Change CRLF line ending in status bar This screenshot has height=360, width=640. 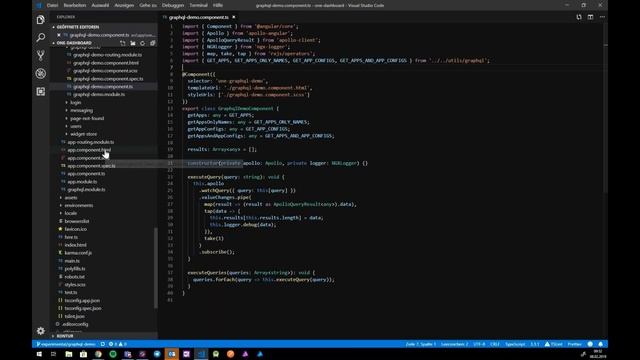[495, 344]
